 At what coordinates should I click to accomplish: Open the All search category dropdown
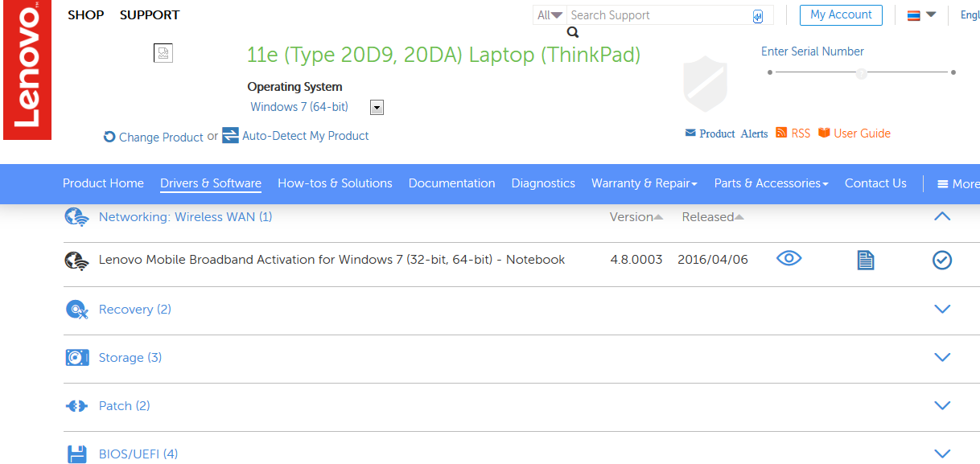tap(550, 15)
